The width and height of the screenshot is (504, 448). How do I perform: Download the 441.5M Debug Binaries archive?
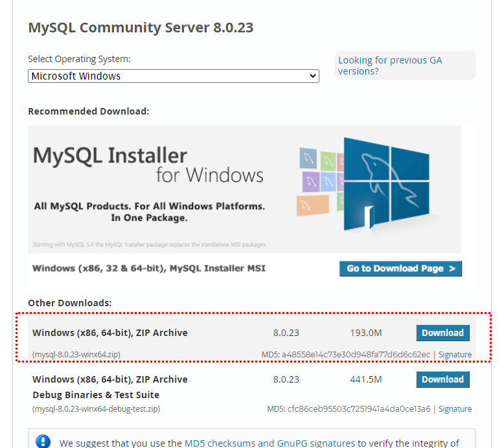[442, 379]
